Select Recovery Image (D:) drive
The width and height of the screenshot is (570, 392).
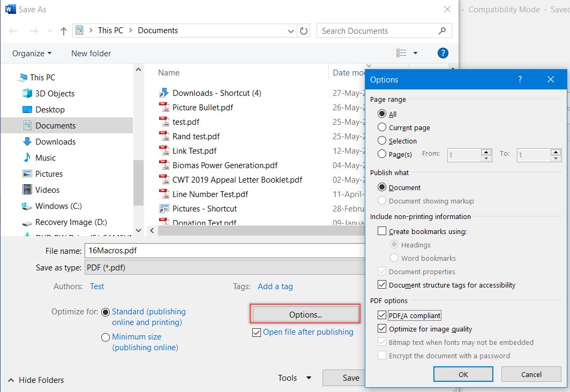[71, 222]
